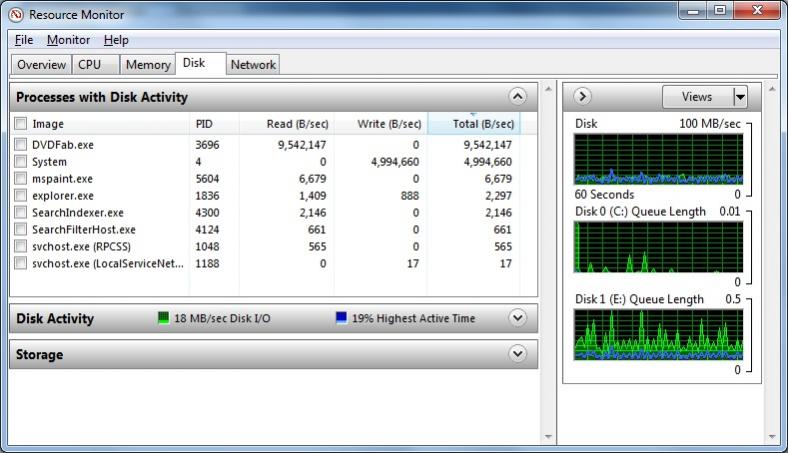Switch to the CPU tab
This screenshot has height=453, width=788.
(95, 65)
